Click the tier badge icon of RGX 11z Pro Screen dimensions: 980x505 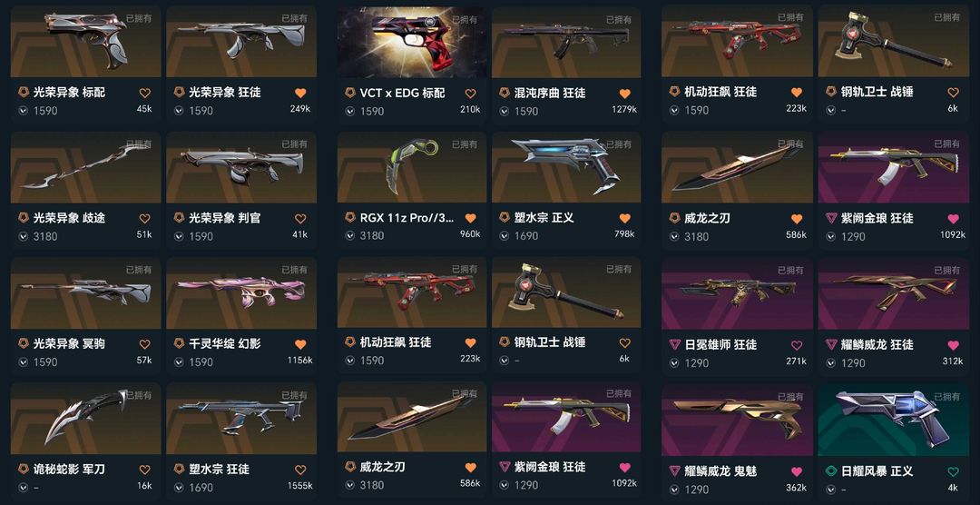350,218
